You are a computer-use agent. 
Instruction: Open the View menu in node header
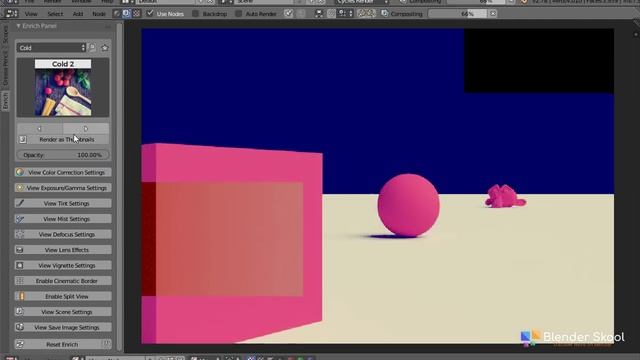click(x=31, y=14)
